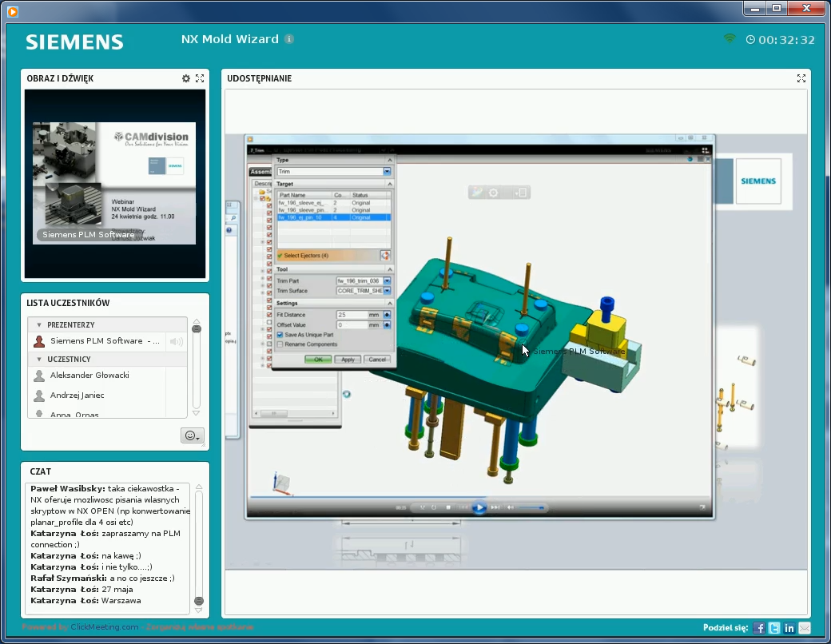The width and height of the screenshot is (831, 644).
Task: Select the fw_196_sleeve_pin row in Target list
Action: [334, 210]
